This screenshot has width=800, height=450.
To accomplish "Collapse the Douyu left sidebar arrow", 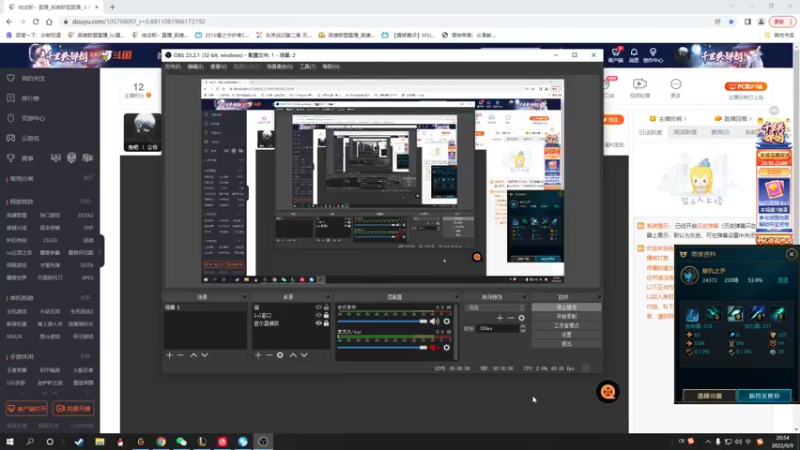I will (101, 252).
